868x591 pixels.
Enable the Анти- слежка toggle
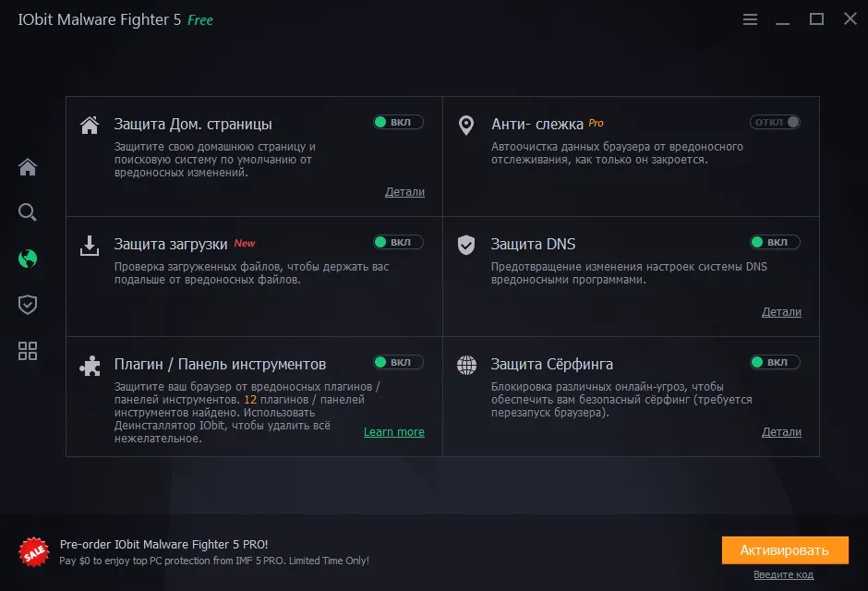click(775, 122)
